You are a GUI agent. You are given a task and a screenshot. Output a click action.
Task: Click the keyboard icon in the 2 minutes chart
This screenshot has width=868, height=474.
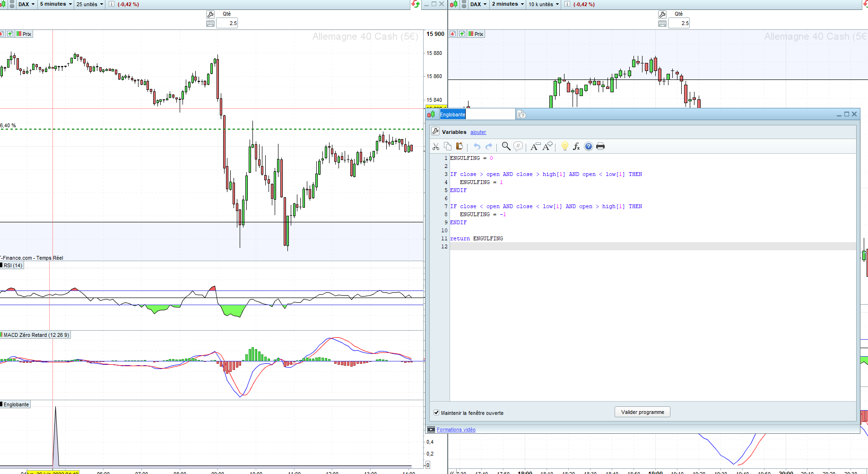[x=662, y=24]
